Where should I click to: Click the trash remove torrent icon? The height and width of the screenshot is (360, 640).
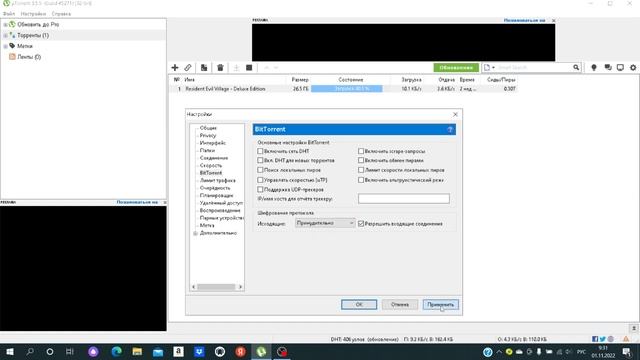click(x=220, y=67)
